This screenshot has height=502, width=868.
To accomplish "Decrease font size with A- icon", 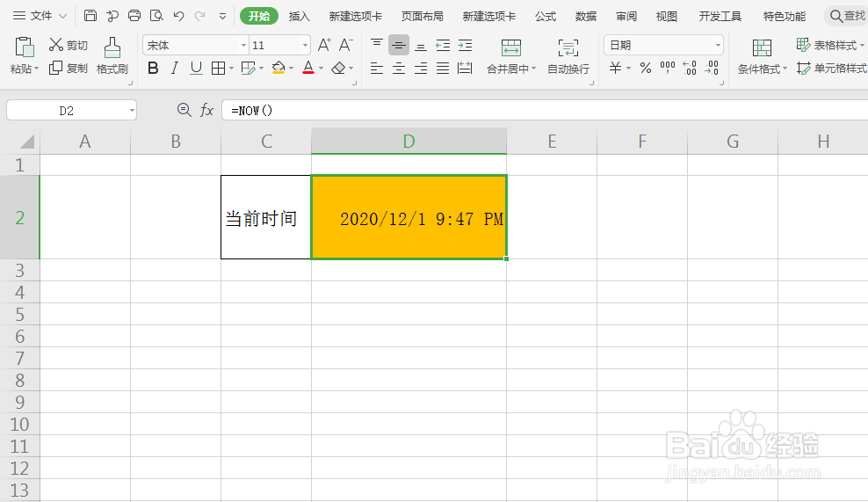I will coord(346,45).
